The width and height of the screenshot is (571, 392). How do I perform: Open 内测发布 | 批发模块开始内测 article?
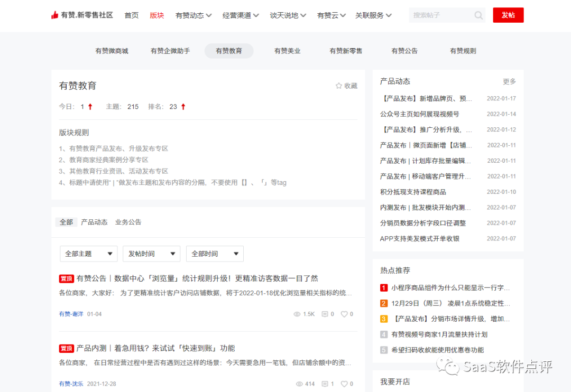point(425,208)
